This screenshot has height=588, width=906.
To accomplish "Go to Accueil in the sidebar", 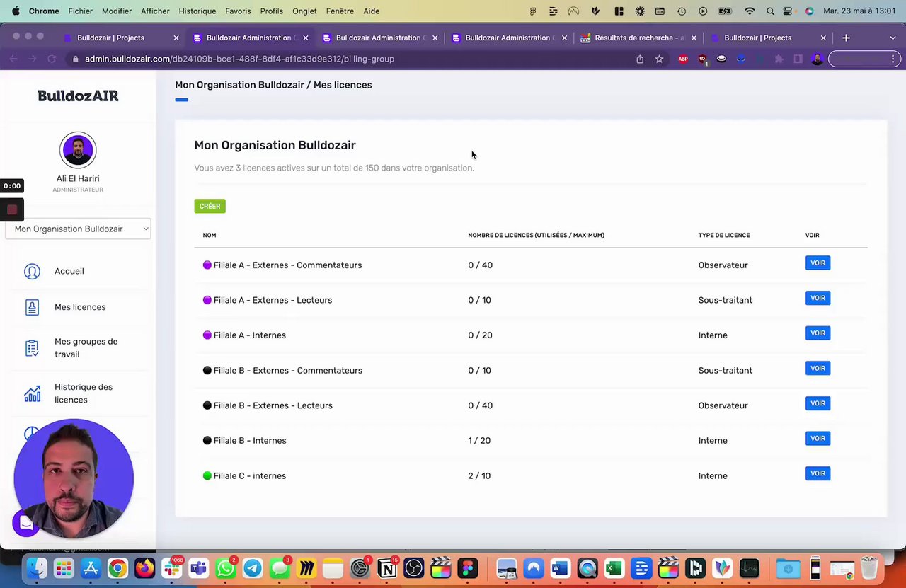I will click(x=69, y=271).
